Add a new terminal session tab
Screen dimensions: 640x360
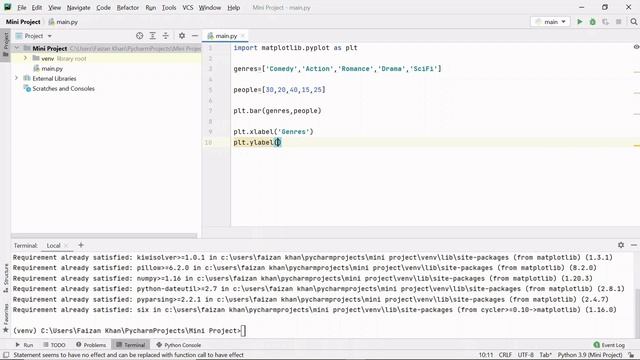81,245
